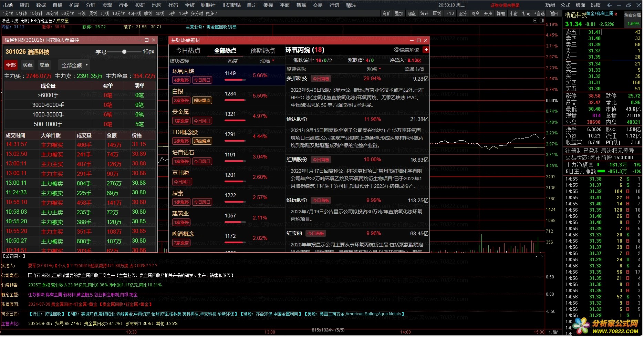Click the +自选 button

[x=539, y=13]
